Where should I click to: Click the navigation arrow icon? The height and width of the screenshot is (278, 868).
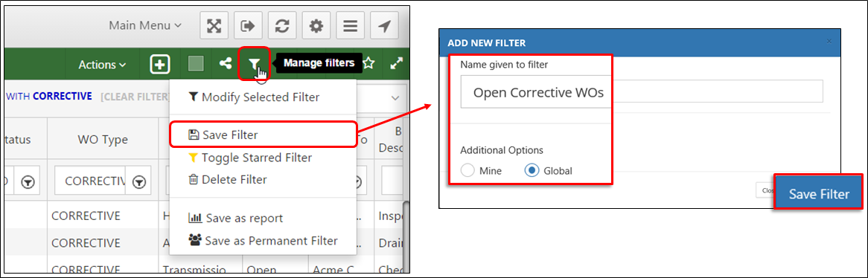tap(384, 25)
